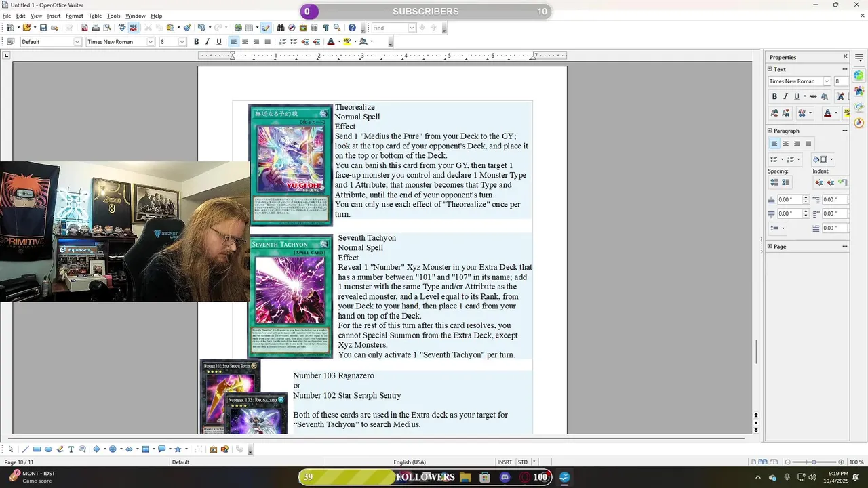Viewport: 868px width, 488px height.
Task: Undo the last action
Action: tap(201, 28)
